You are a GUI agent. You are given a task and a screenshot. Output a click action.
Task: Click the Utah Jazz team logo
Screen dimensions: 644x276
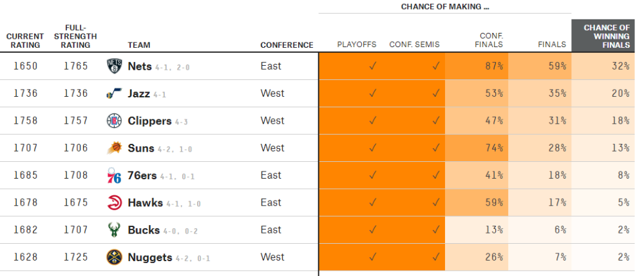point(115,94)
